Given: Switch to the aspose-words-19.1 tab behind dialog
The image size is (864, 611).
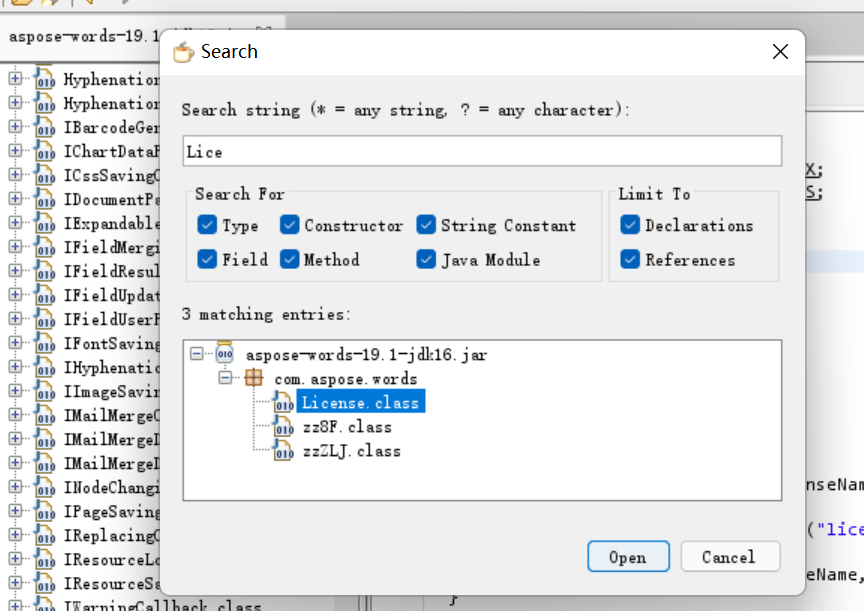Looking at the screenshot, I should click(x=83, y=37).
